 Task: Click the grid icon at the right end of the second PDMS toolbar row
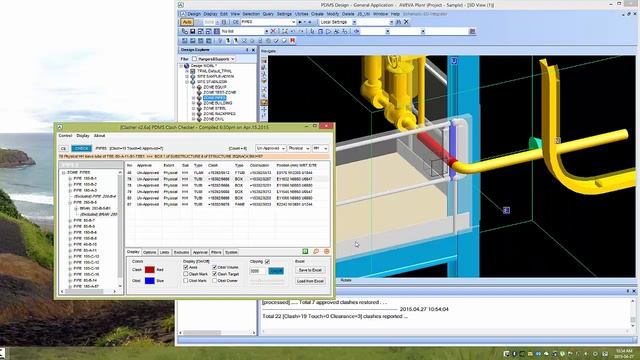pos(472,31)
